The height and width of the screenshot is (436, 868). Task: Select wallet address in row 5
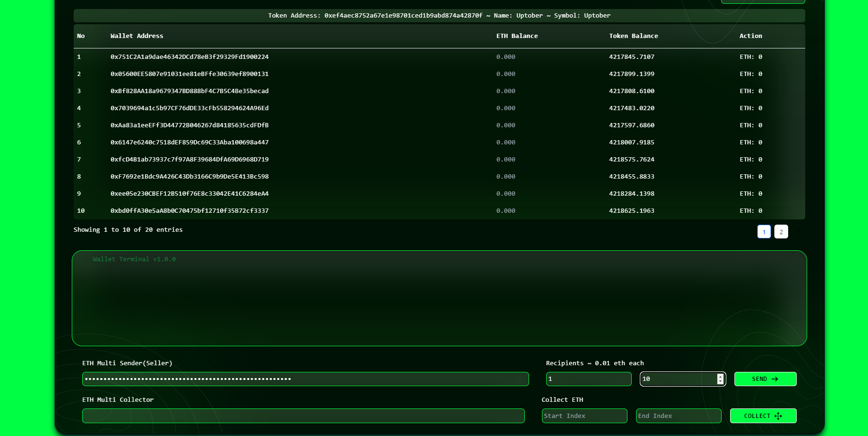pos(190,125)
